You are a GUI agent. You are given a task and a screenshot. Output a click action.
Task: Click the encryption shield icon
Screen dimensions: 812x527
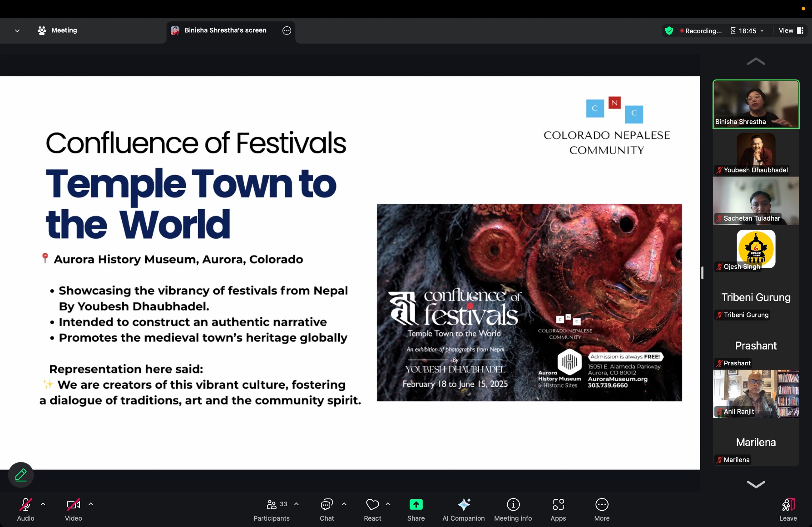coord(669,31)
